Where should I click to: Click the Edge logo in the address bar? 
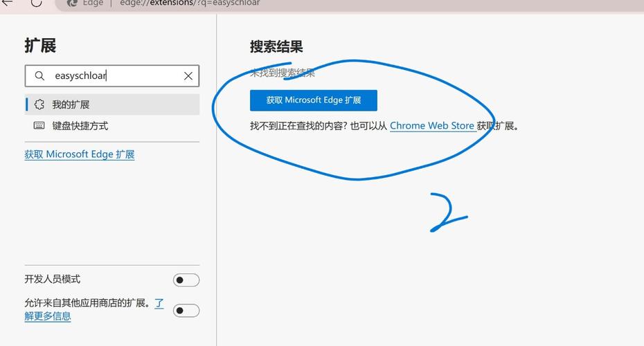click(72, 3)
